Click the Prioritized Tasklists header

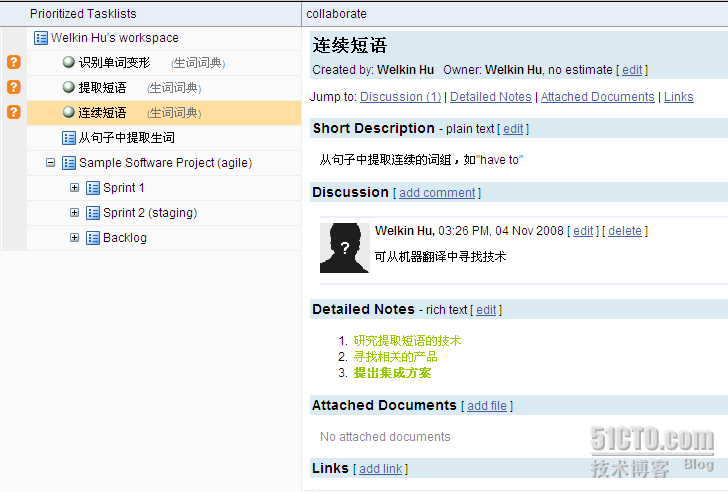pos(83,14)
